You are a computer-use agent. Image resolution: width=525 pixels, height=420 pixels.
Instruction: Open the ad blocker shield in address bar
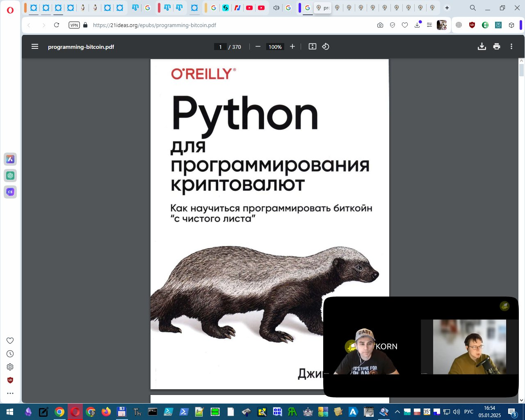pos(393,25)
